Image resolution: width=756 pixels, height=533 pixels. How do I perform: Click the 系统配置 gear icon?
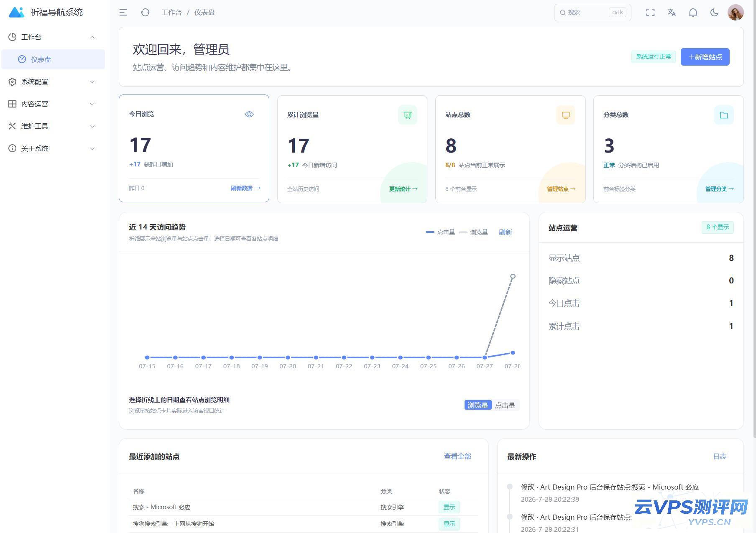[x=13, y=82]
